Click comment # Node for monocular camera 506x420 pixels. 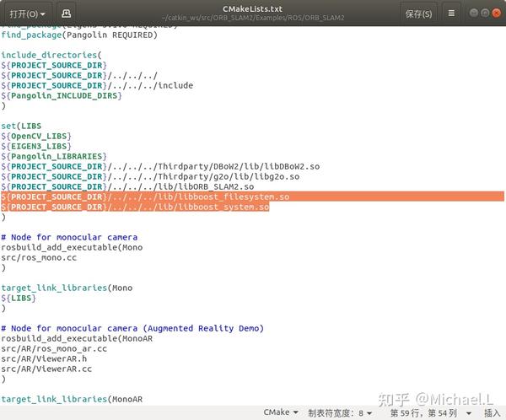point(69,237)
